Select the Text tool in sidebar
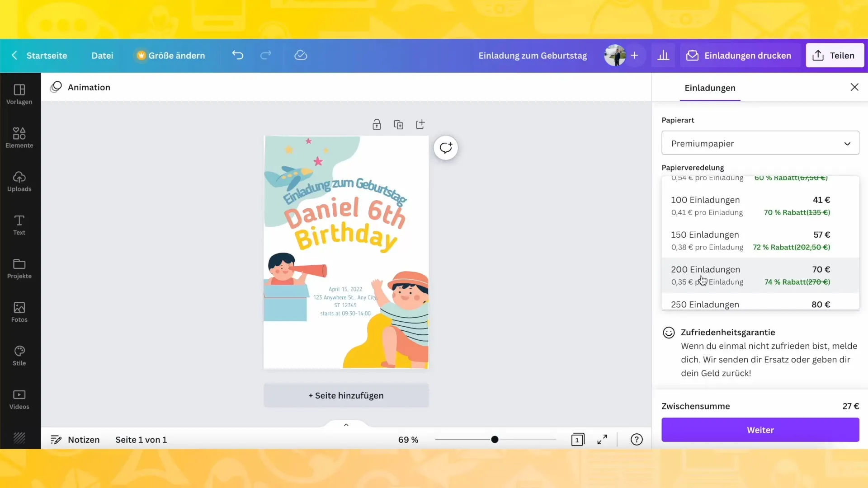 pos(19,225)
